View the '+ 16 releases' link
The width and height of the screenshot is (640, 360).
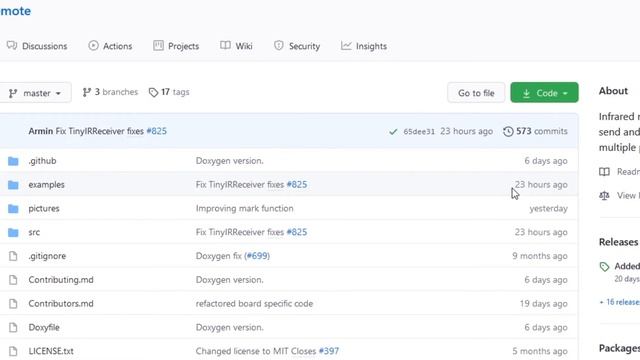point(620,302)
